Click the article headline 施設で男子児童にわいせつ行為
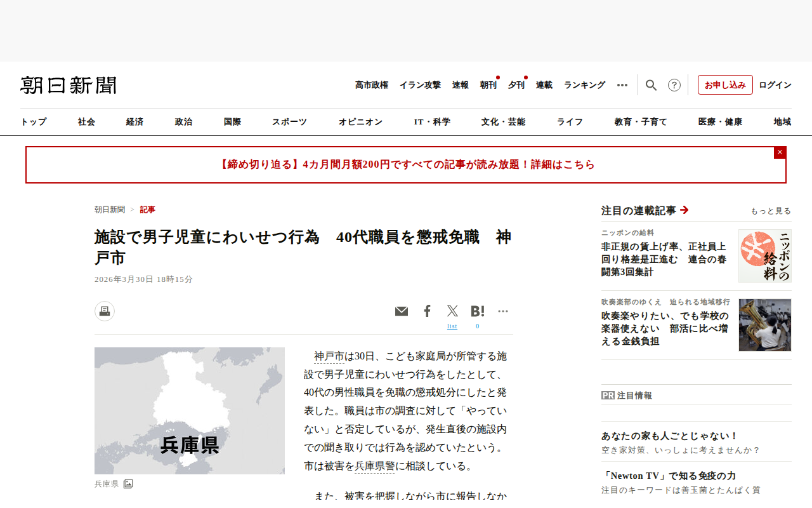The image size is (812, 508). pos(303,247)
